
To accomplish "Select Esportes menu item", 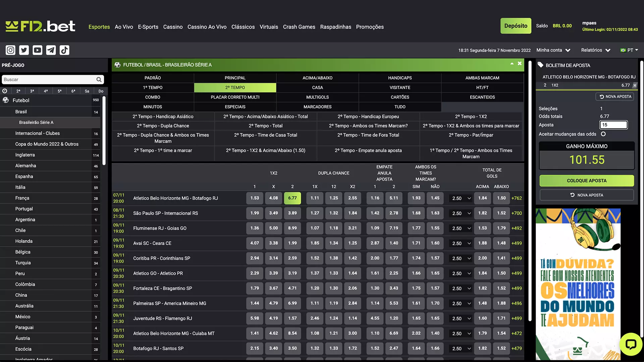I will 99,27.
